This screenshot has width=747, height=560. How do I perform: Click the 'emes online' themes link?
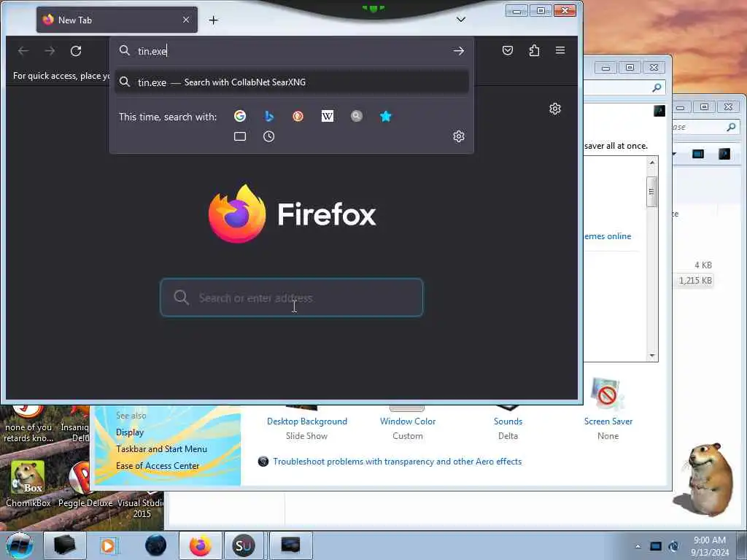(608, 236)
